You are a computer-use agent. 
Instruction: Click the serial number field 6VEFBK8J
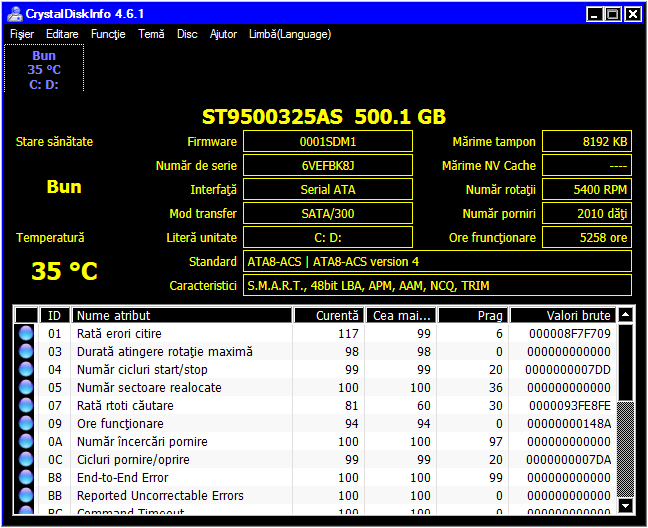328,166
